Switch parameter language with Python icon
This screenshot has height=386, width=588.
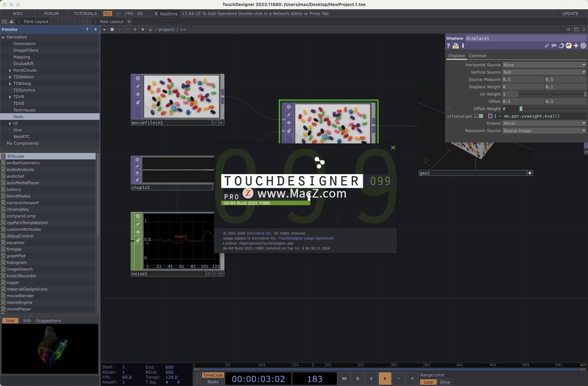click(569, 46)
